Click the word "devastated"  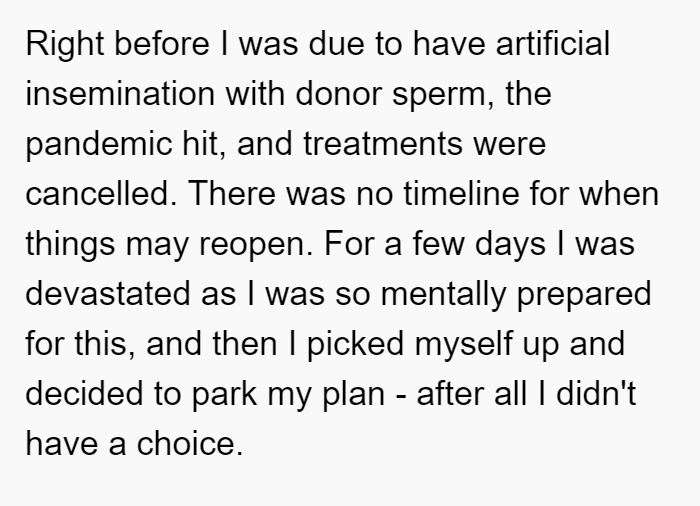(x=108, y=293)
